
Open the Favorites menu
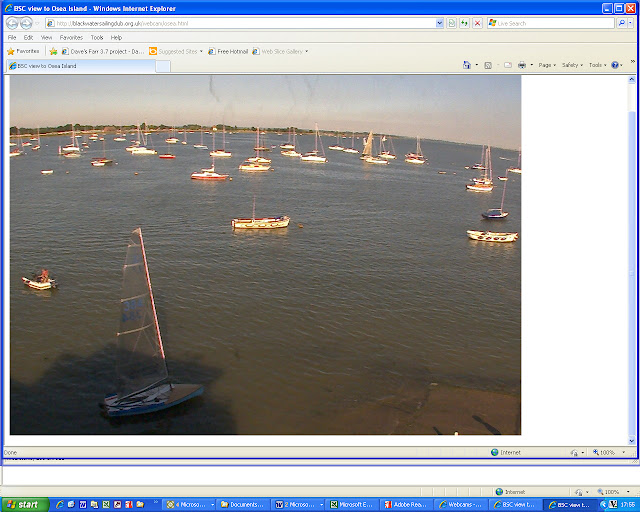tap(71, 38)
